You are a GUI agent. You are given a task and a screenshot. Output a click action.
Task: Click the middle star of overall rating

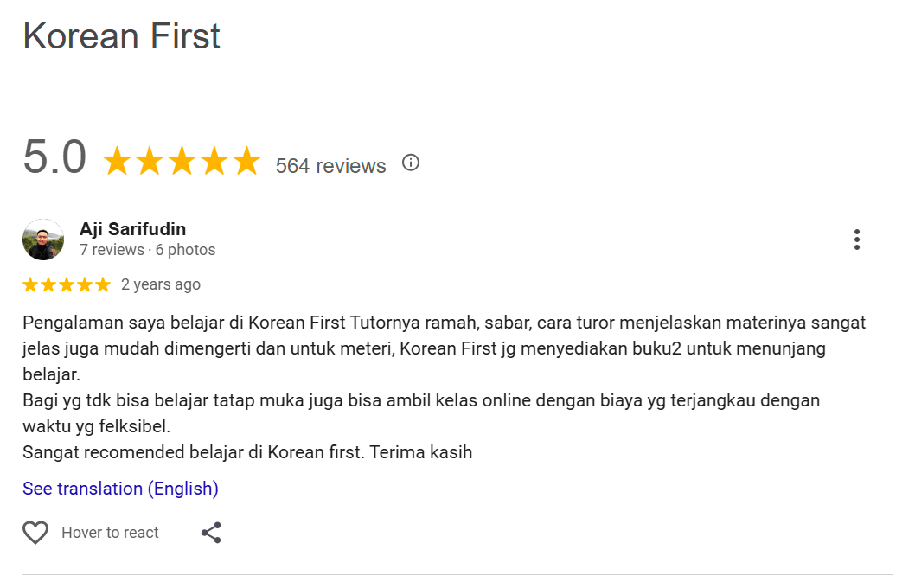[182, 161]
